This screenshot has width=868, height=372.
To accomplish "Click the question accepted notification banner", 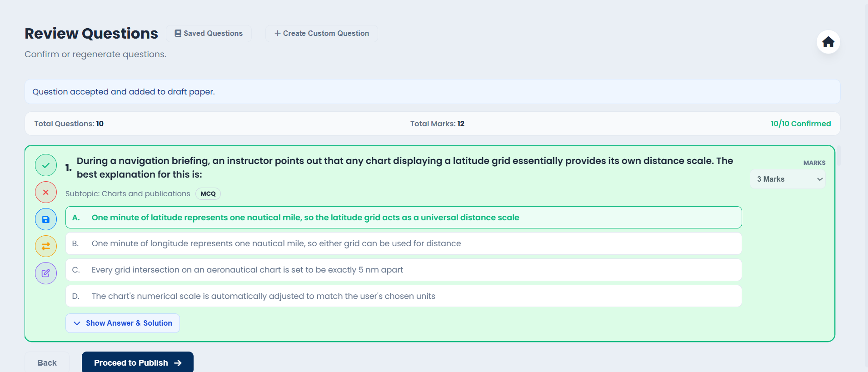I will pyautogui.click(x=432, y=92).
